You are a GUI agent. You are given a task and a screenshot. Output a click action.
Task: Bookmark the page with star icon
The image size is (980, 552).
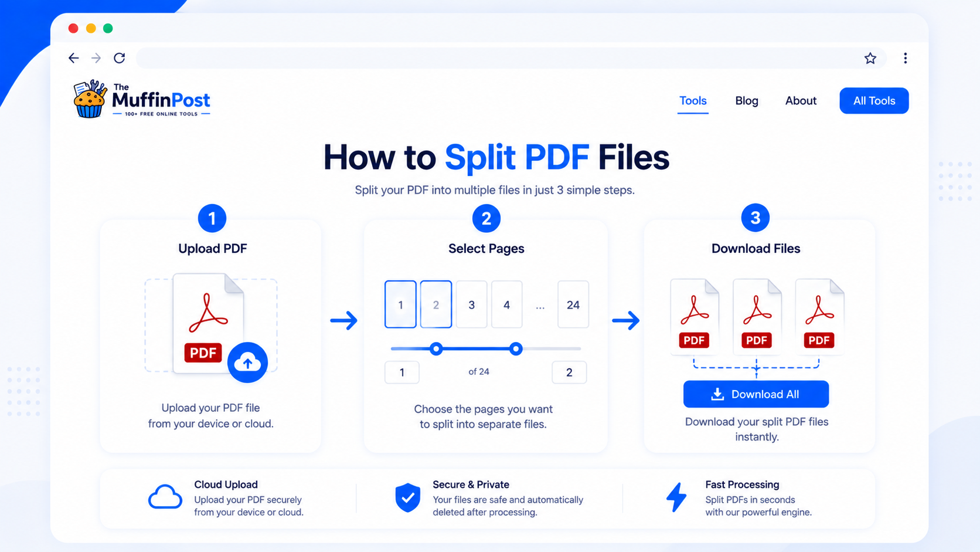pos(870,58)
